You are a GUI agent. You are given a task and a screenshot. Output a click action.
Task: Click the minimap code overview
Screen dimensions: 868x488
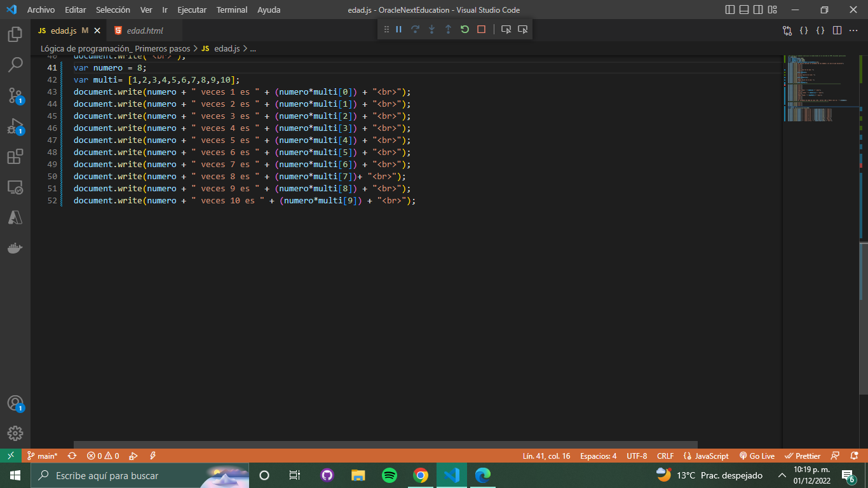pos(820,89)
